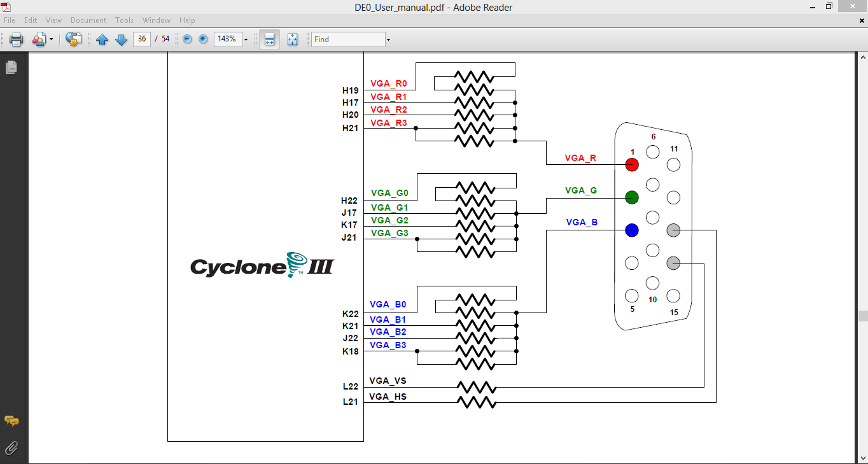Open Adobe online services icon
Screen dimensions: 868x464
point(73,39)
